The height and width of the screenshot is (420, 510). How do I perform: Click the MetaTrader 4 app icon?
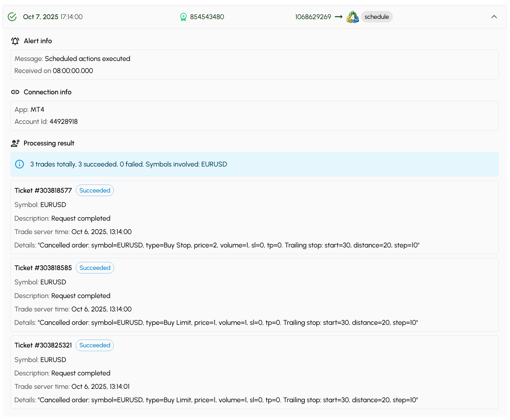tap(352, 17)
